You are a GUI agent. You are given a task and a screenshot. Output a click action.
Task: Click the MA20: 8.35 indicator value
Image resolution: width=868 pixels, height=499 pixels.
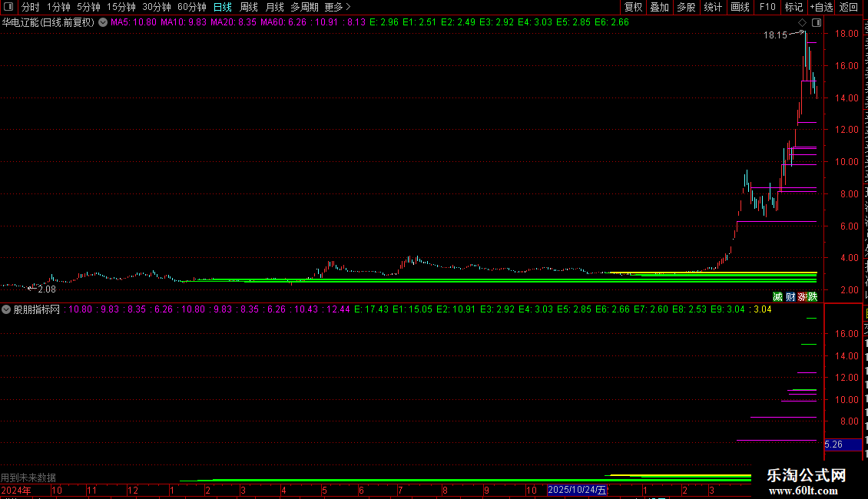point(233,23)
